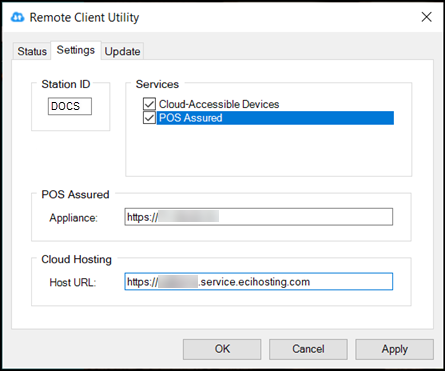Screen dimensions: 445x371
Task: Switch to the Status tab
Action: (x=32, y=51)
